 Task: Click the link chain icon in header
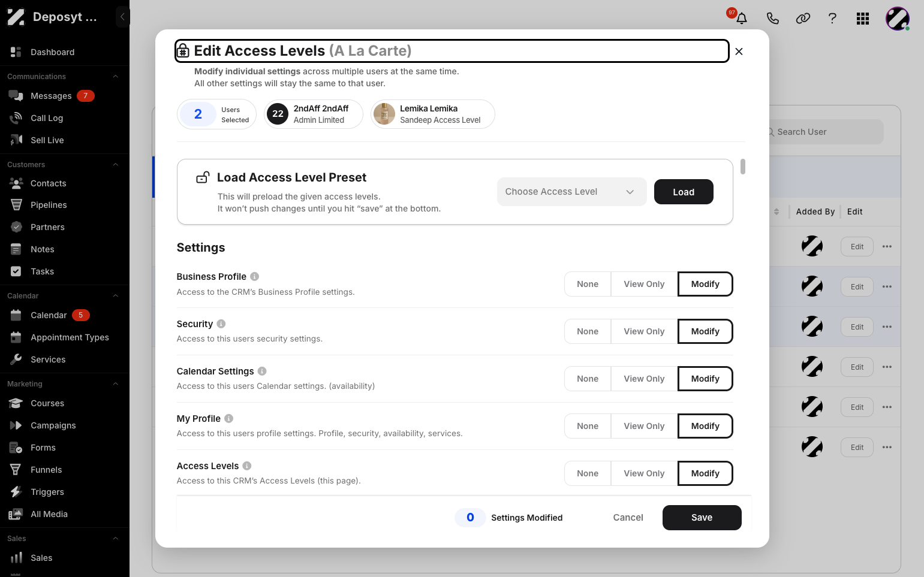(x=803, y=19)
